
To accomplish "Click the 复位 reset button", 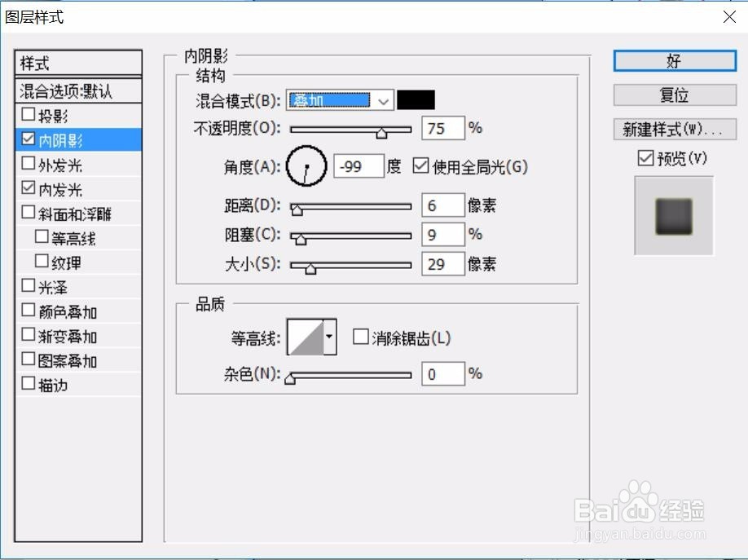I will [673, 95].
